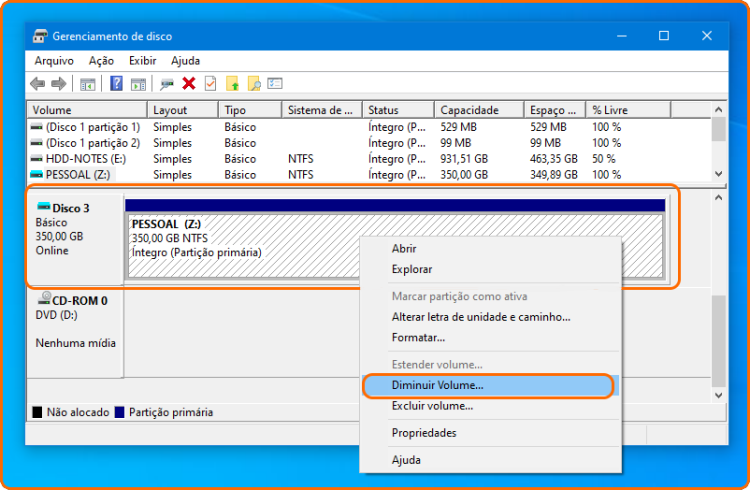Click the Forward arrow toolbar icon

click(x=58, y=84)
